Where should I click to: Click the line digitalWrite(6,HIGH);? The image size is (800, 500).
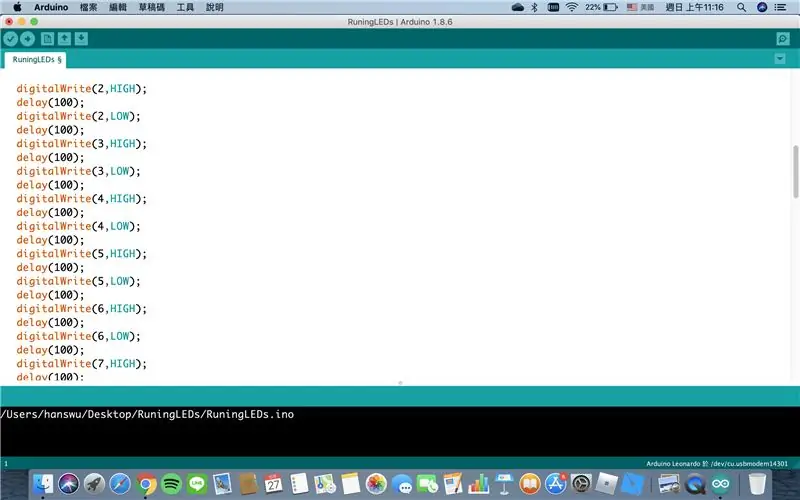pos(82,309)
